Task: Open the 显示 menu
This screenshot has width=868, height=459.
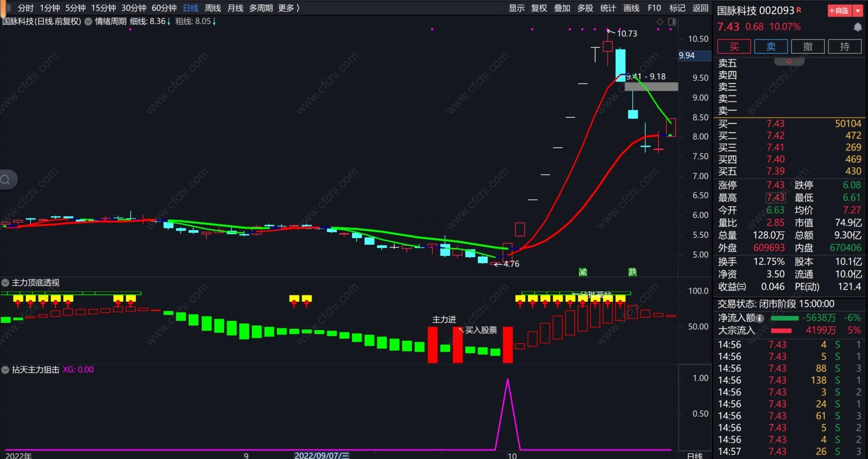Action: tap(516, 8)
